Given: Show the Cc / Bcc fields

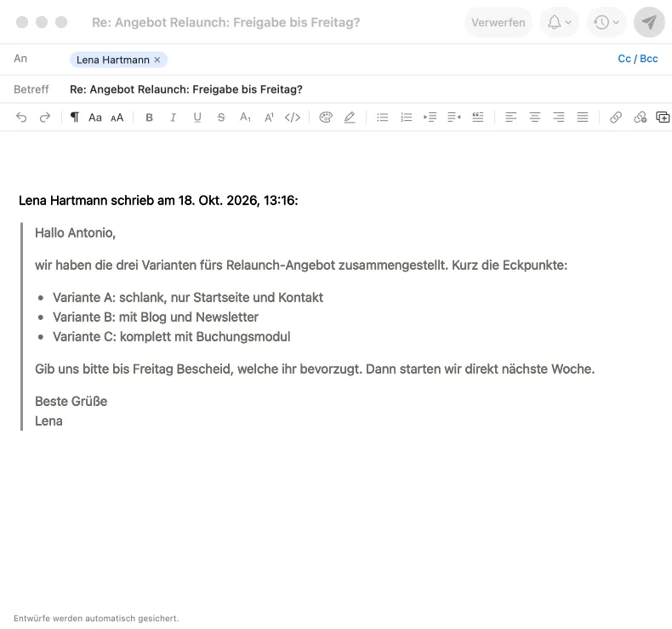Looking at the screenshot, I should [637, 59].
